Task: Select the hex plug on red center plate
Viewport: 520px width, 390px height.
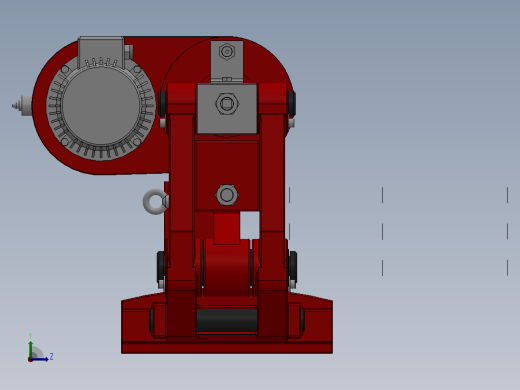Action: 227,195
